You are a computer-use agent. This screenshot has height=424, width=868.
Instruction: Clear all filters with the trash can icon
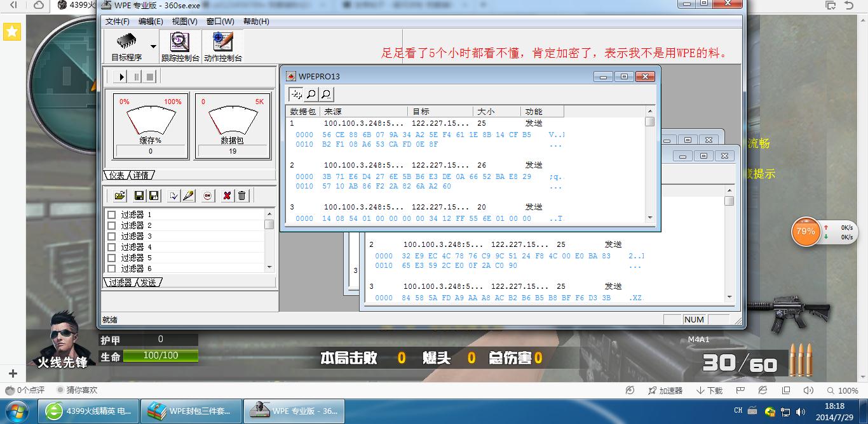[x=242, y=195]
